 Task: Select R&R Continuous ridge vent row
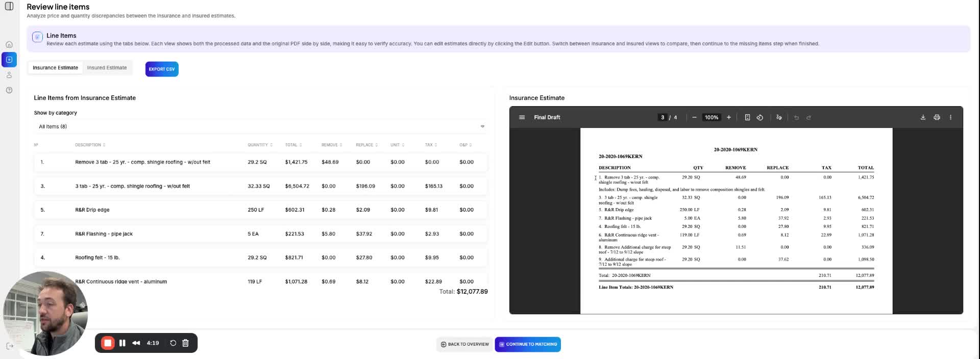260,280
